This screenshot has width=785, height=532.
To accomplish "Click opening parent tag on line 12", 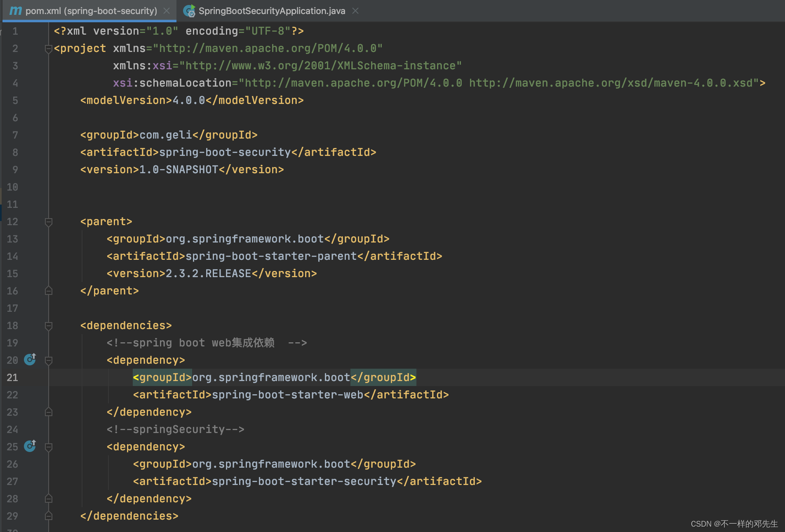I will (x=106, y=221).
